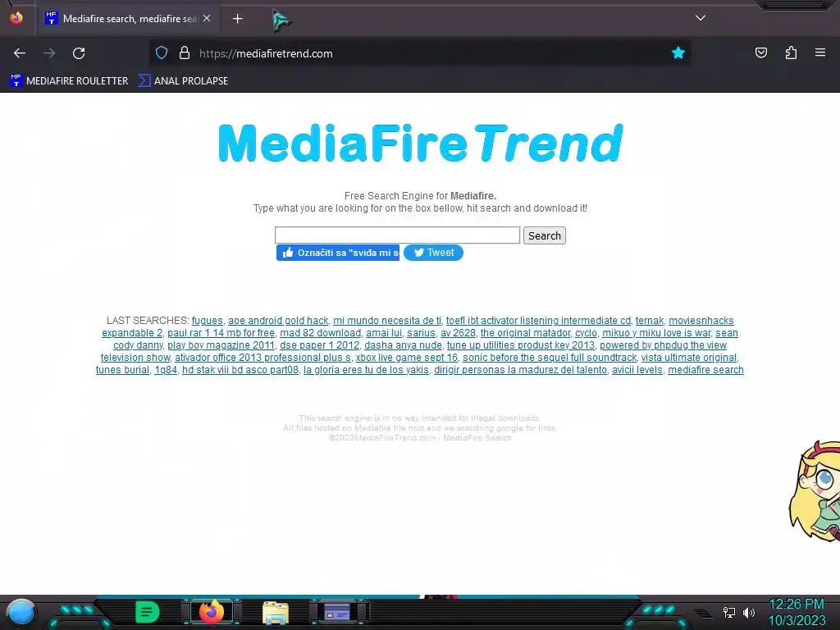Open the 'vista ultimate original' link
Image resolution: width=840 pixels, height=630 pixels.
click(689, 358)
